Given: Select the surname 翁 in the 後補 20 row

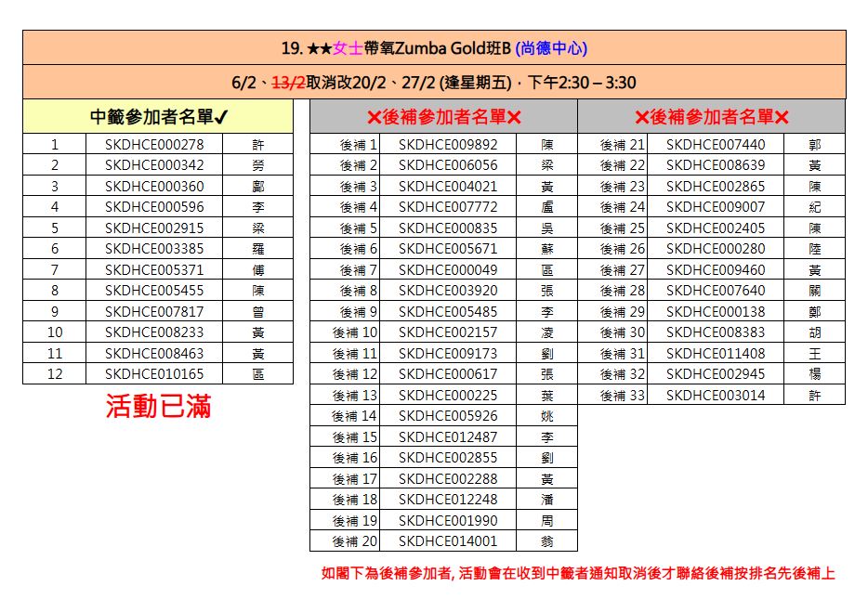Looking at the screenshot, I should pyautogui.click(x=546, y=541).
